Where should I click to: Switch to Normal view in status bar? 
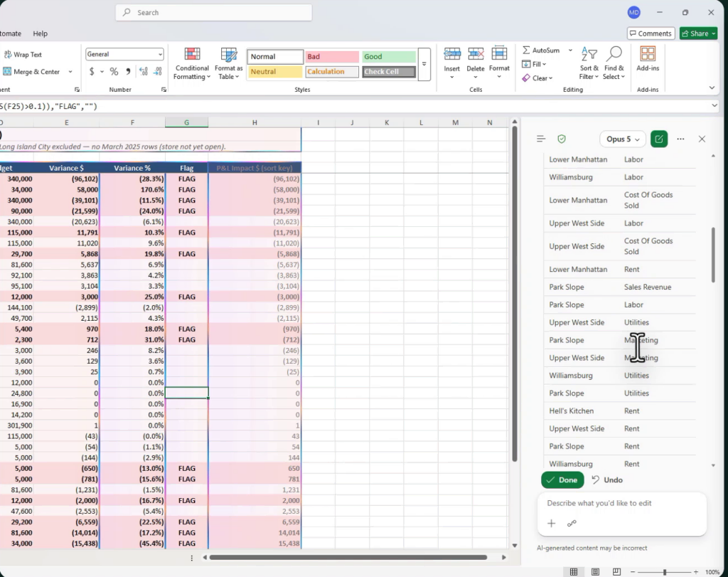point(574,572)
